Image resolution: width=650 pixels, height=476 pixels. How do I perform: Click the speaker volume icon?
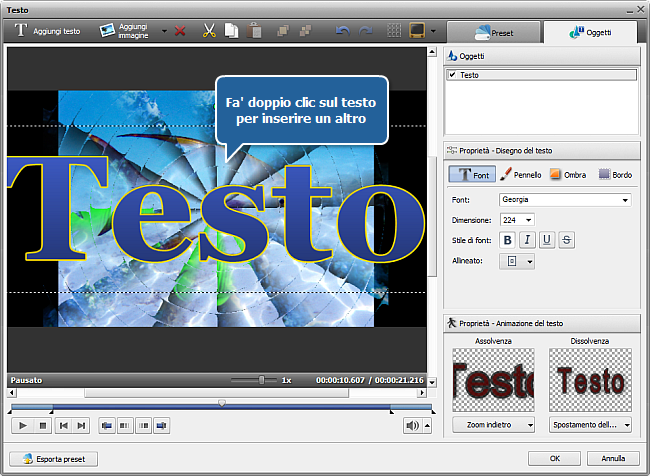pos(412,426)
